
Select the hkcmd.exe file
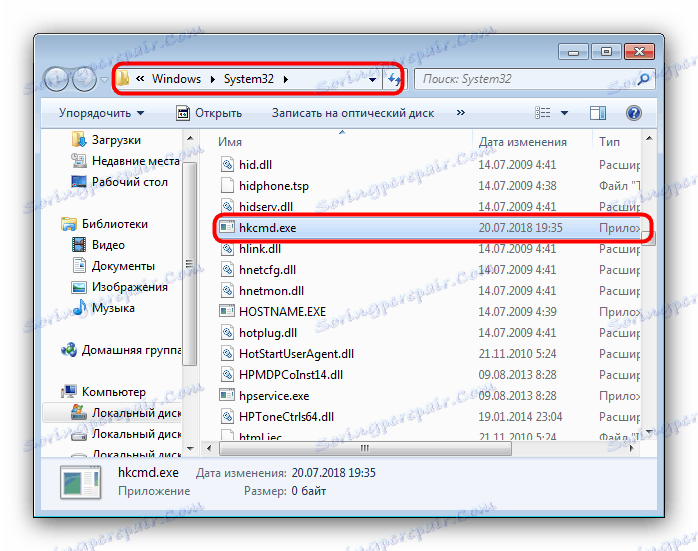430,228
